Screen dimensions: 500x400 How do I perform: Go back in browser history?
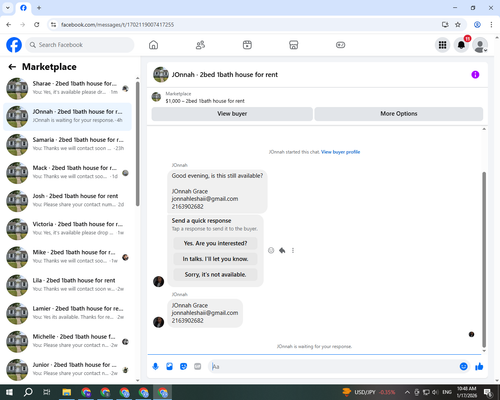pos(9,25)
